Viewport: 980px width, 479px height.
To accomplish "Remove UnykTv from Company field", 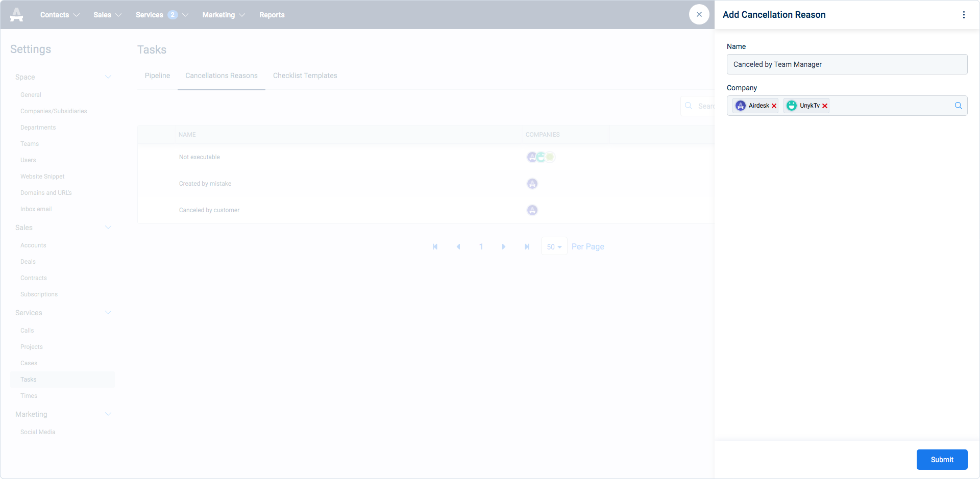I will coord(825,106).
